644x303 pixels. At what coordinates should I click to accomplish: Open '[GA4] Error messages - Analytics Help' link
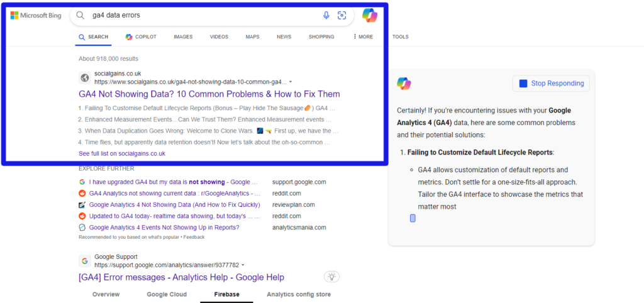tap(182, 277)
